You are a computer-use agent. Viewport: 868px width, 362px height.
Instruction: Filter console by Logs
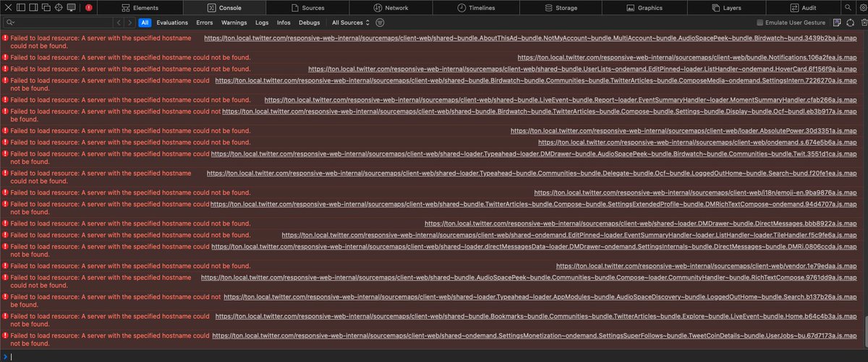[262, 22]
